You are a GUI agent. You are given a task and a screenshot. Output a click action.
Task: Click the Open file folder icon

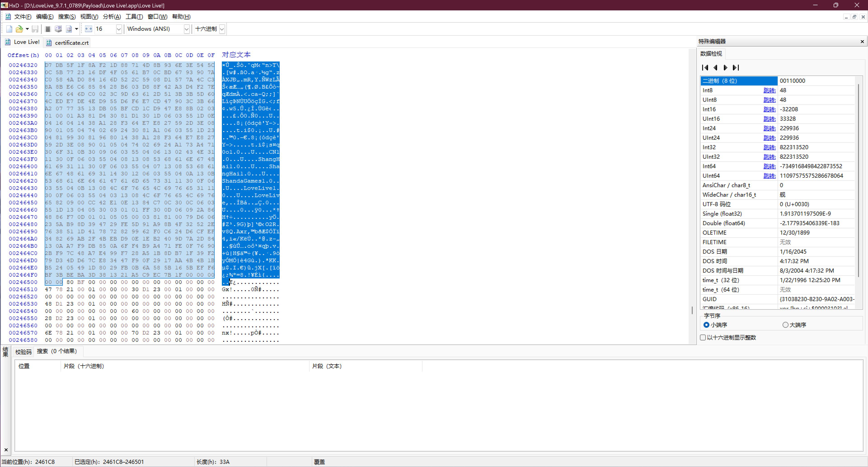pyautogui.click(x=20, y=29)
